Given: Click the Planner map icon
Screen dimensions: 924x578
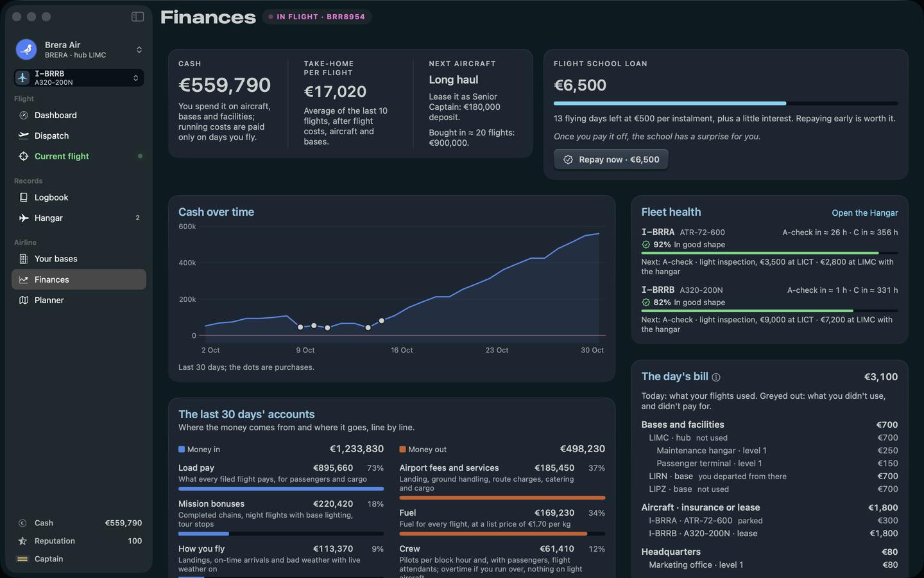Looking at the screenshot, I should click(24, 300).
